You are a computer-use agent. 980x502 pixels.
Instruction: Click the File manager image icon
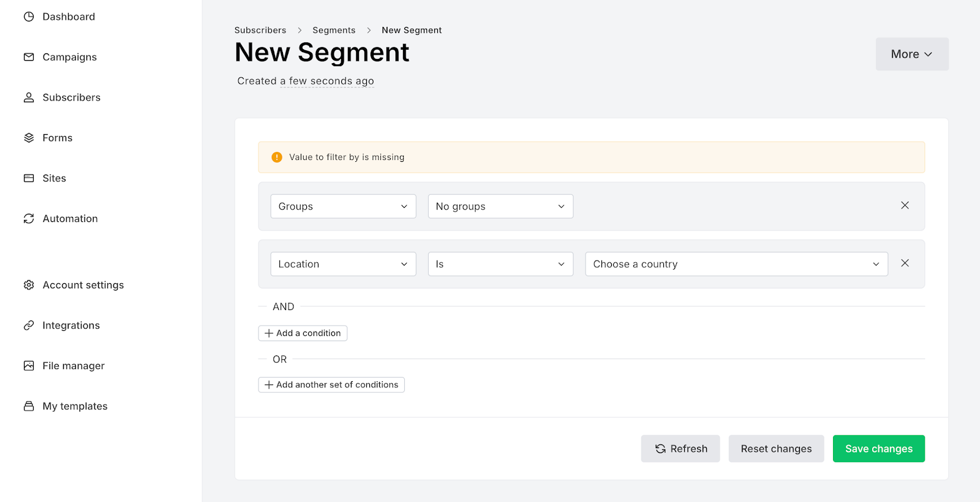[29, 366]
